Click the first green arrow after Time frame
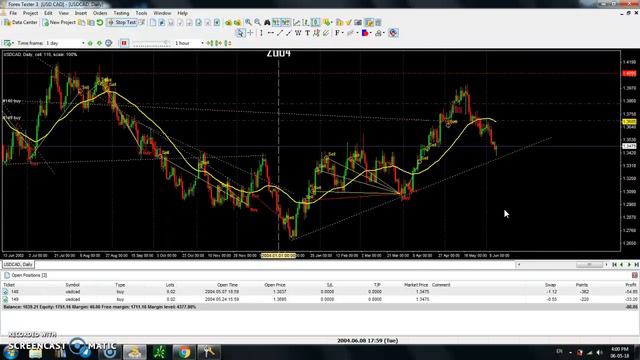The image size is (640, 360). pyautogui.click(x=90, y=43)
